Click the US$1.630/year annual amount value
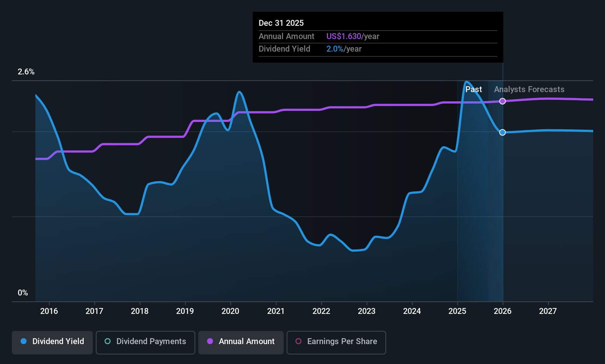 [352, 36]
